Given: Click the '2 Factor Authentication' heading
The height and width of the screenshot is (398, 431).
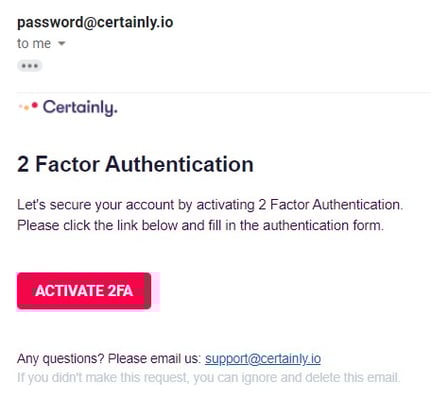Looking at the screenshot, I should pyautogui.click(x=135, y=164).
